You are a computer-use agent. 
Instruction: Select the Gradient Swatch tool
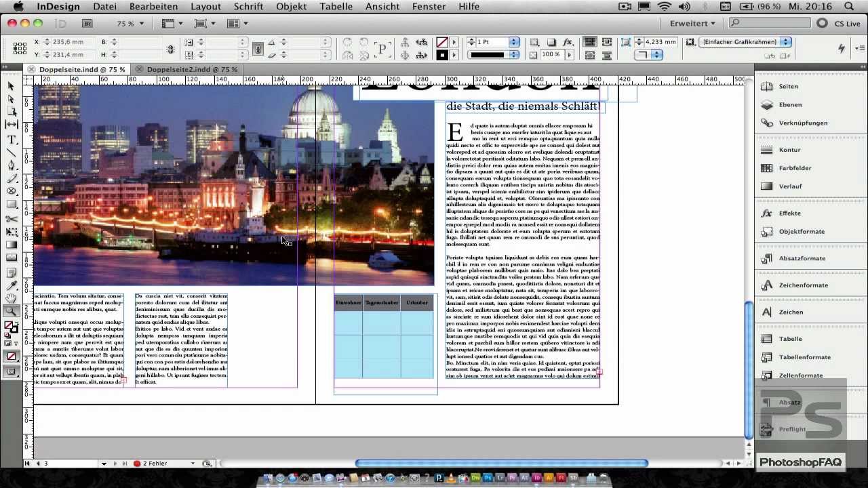[x=11, y=245]
